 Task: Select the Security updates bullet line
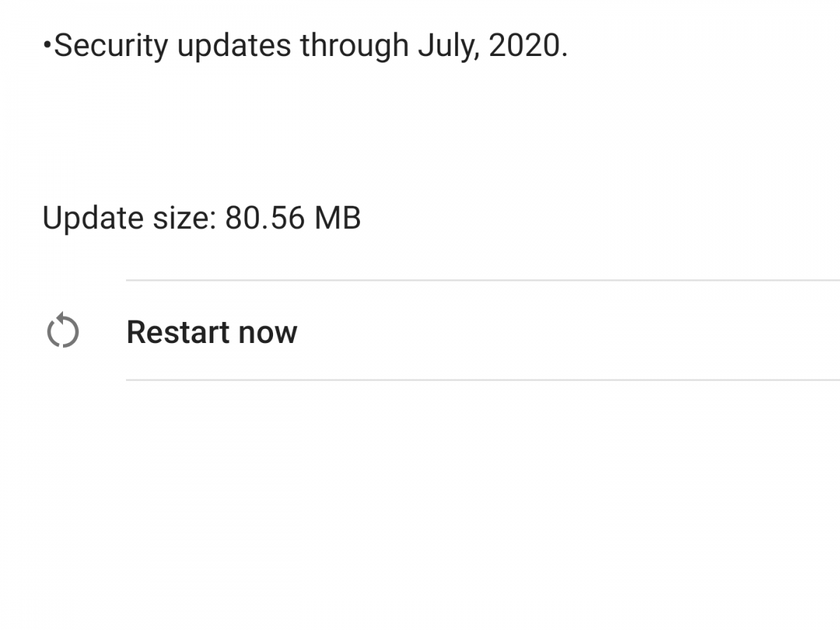[x=304, y=46]
